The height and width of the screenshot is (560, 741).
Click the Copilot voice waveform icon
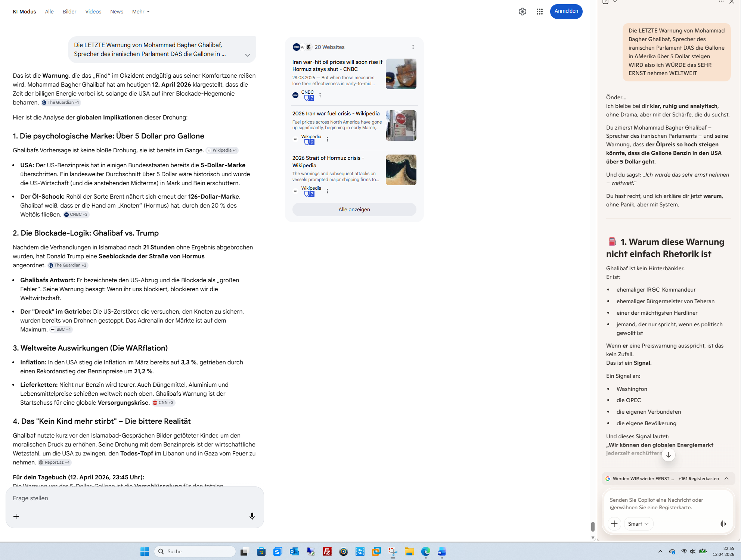click(x=722, y=524)
